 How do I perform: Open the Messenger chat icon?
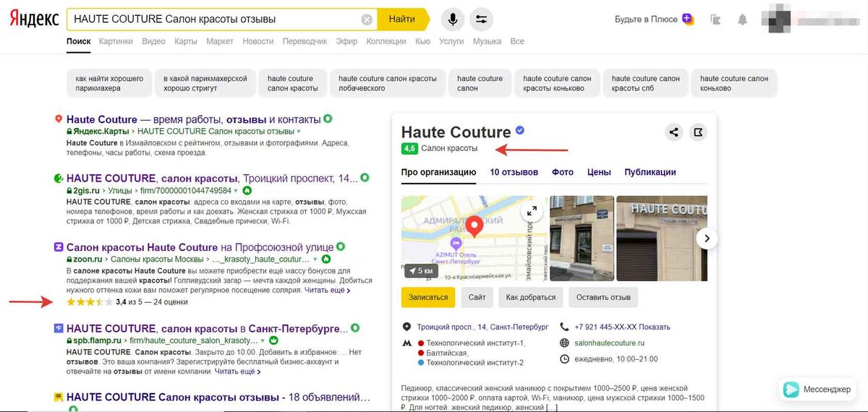click(x=791, y=389)
